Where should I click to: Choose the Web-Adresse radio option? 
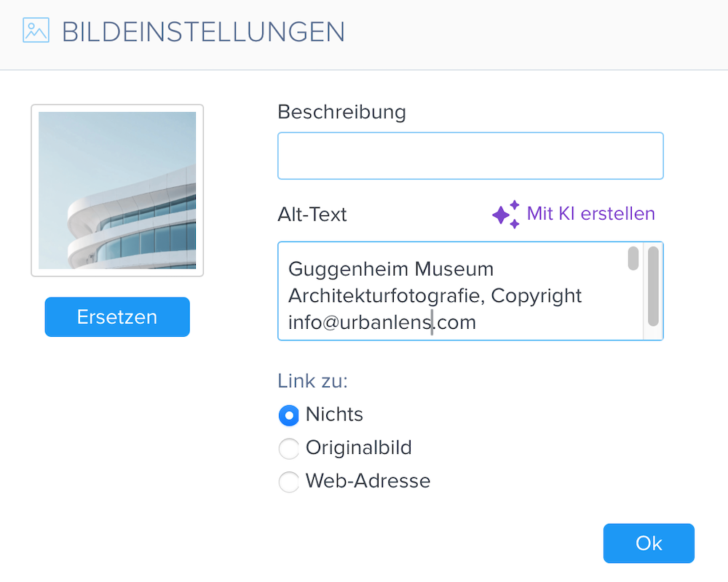tap(289, 482)
